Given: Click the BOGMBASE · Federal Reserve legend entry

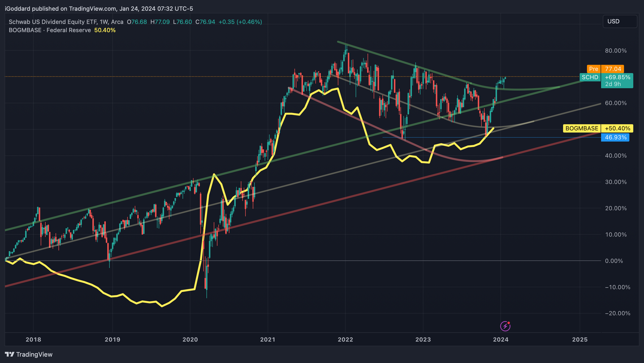Looking at the screenshot, I should coord(50,30).
